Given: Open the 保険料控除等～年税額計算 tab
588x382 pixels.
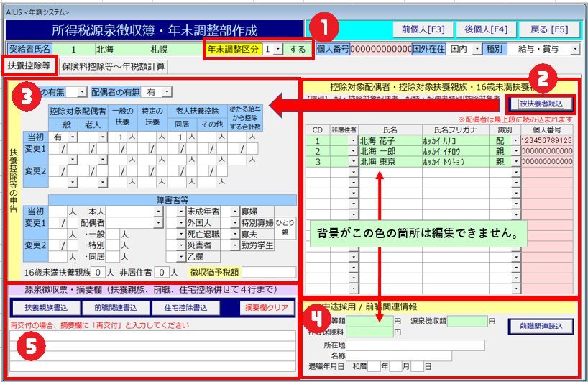Looking at the screenshot, I should pyautogui.click(x=114, y=65).
